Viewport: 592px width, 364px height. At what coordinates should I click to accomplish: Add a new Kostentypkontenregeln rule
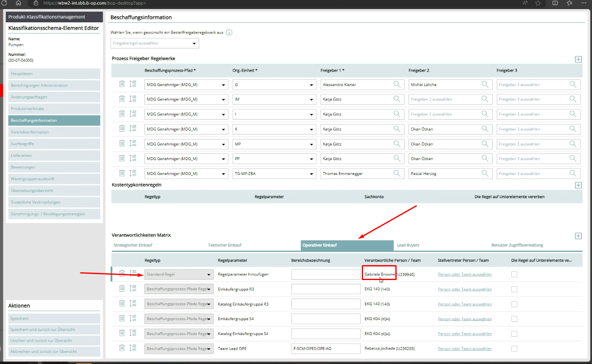point(578,185)
